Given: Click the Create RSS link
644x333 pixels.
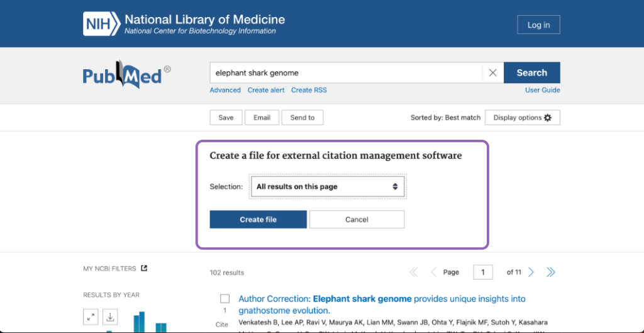Looking at the screenshot, I should point(309,90).
